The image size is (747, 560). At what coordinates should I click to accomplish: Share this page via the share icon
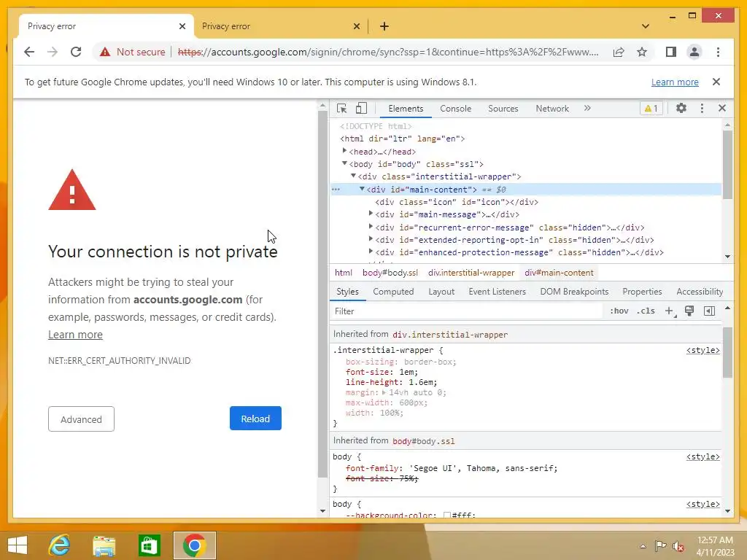pos(619,52)
